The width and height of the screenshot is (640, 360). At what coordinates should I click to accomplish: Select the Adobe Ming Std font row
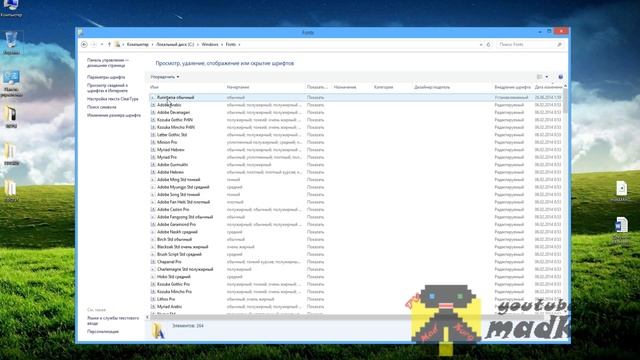(356, 180)
